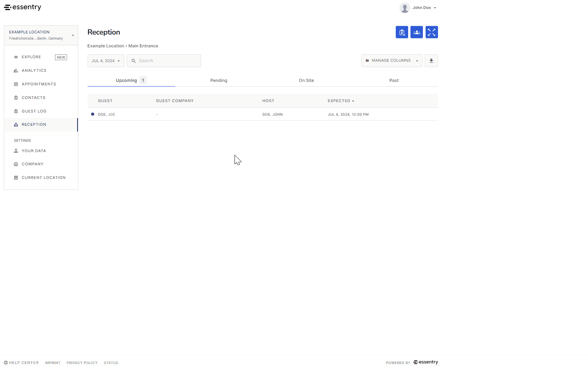
Task: Open Analytics in the sidebar
Action: click(34, 71)
